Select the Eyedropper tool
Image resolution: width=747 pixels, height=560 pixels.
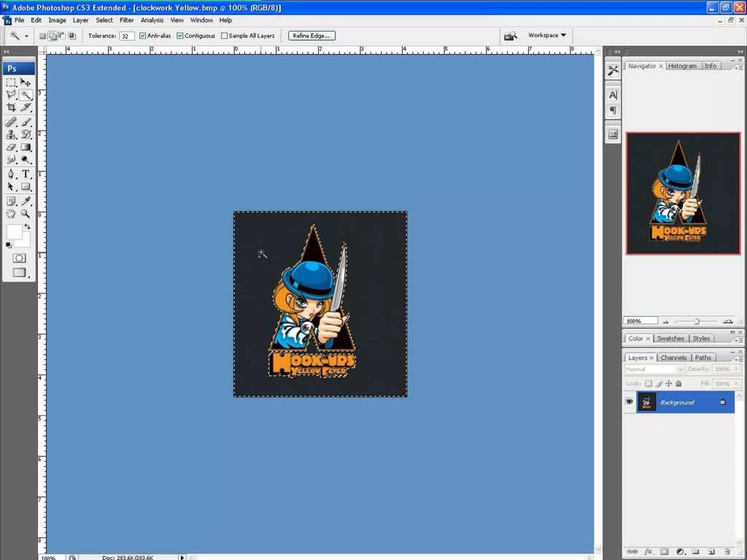26,201
